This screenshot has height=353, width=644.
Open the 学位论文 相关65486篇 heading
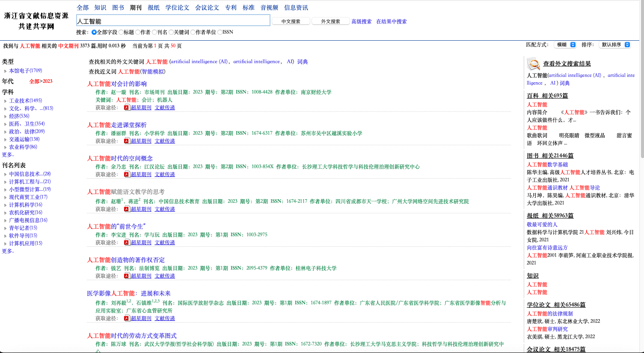point(556,305)
